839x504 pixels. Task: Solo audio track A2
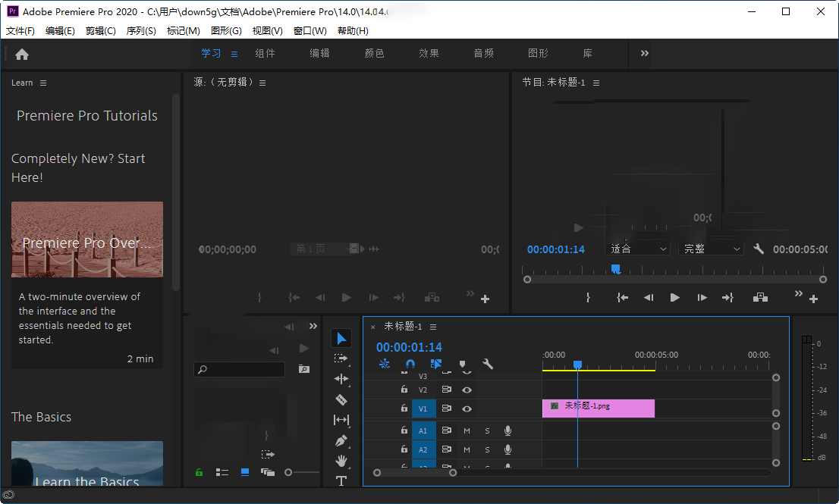[x=487, y=450]
